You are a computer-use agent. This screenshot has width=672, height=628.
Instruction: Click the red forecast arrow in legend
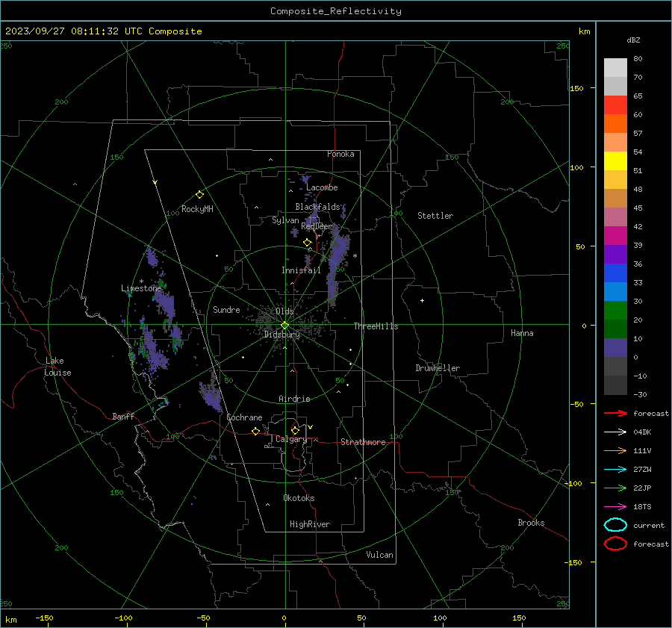(615, 413)
